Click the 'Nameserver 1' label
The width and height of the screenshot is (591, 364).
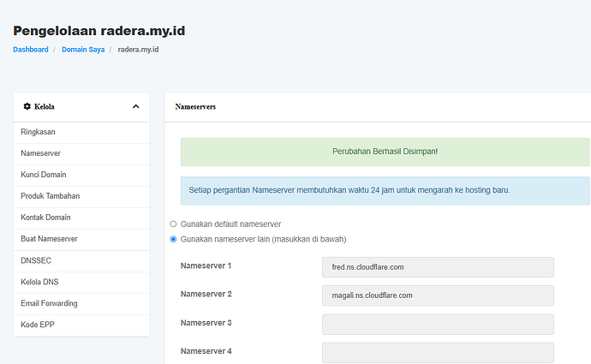coord(206,266)
